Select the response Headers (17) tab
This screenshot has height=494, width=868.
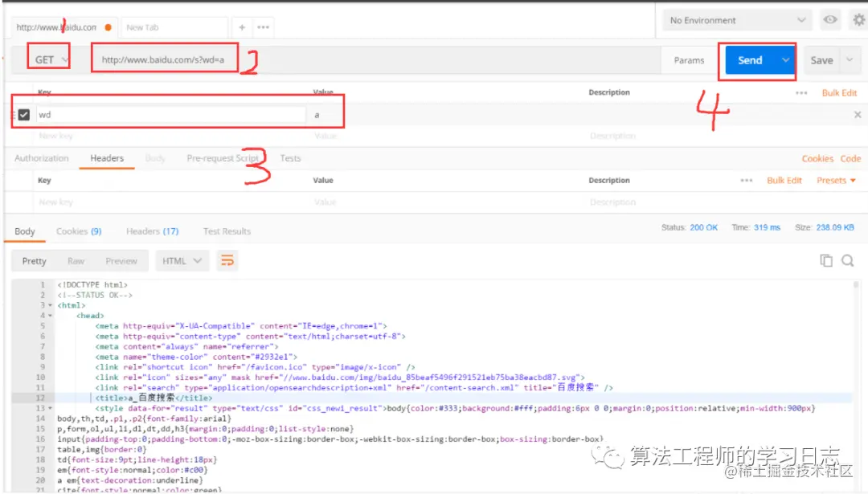[x=152, y=231]
